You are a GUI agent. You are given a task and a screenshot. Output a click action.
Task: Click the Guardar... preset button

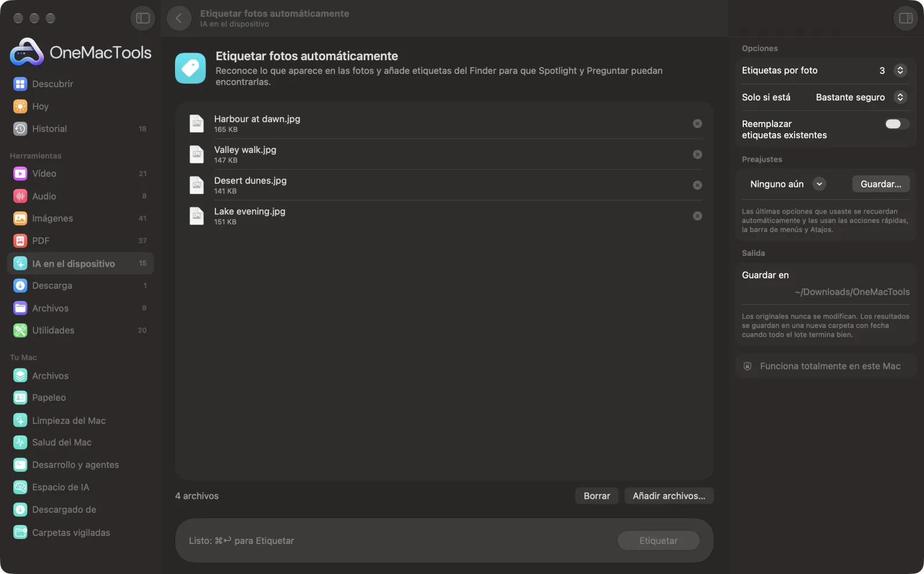pos(881,184)
